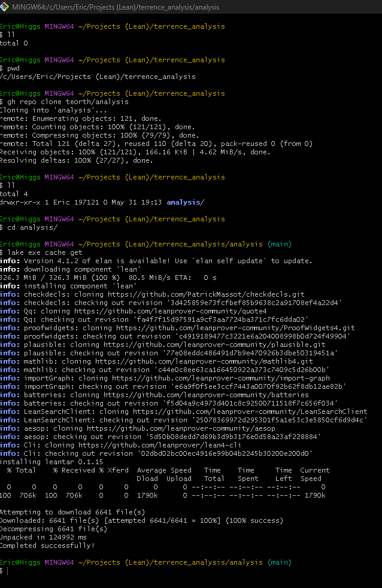Open the plausible.git repository URL
The image size is (382, 588).
tap(215, 345)
